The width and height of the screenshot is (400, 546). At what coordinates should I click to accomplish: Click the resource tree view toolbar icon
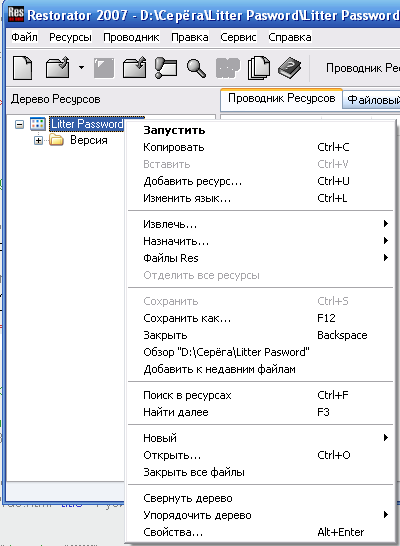(x=166, y=68)
